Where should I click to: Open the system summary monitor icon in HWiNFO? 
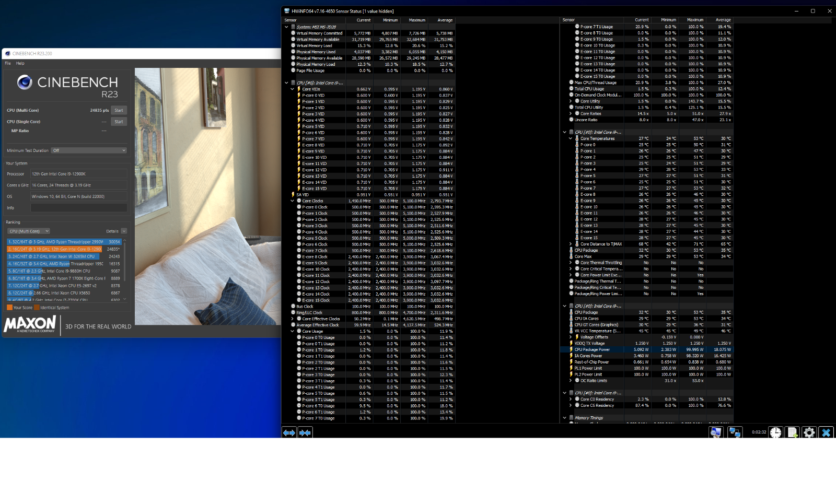point(716,432)
